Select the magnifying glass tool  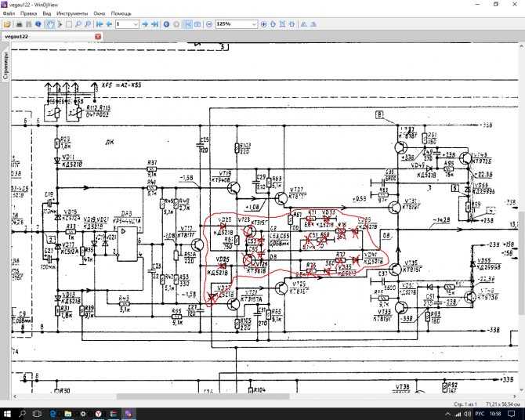78,24
